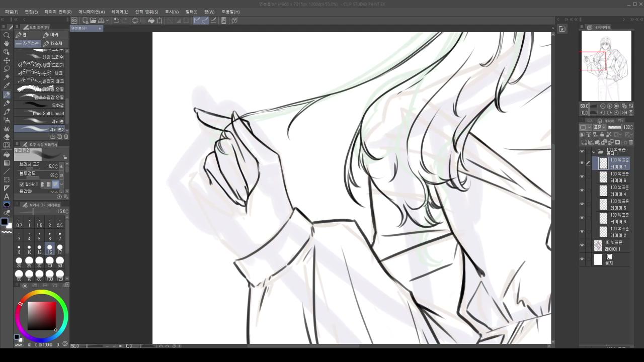Select the Lasso selection tool
The width and height of the screenshot is (644, 362).
(7, 69)
